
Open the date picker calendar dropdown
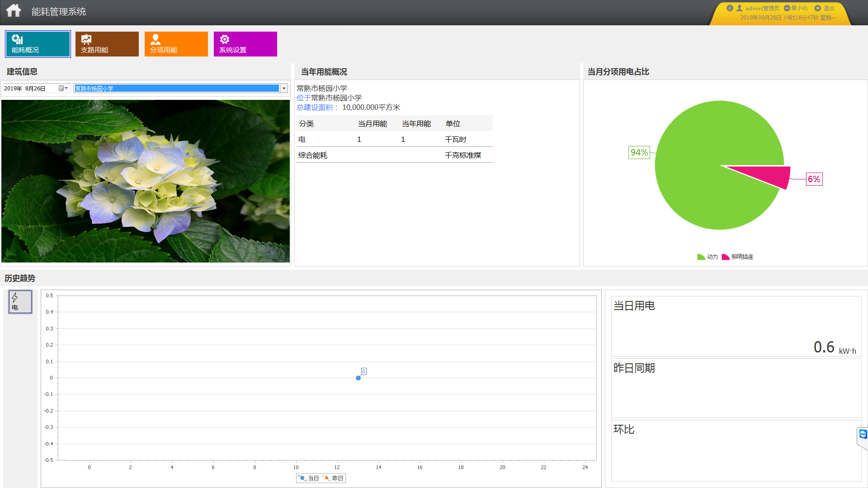63,88
